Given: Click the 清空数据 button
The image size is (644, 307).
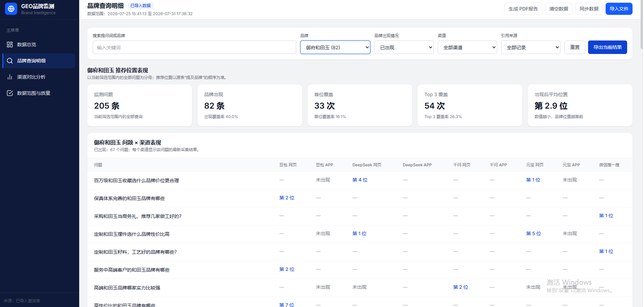Looking at the screenshot, I should coord(559,9).
